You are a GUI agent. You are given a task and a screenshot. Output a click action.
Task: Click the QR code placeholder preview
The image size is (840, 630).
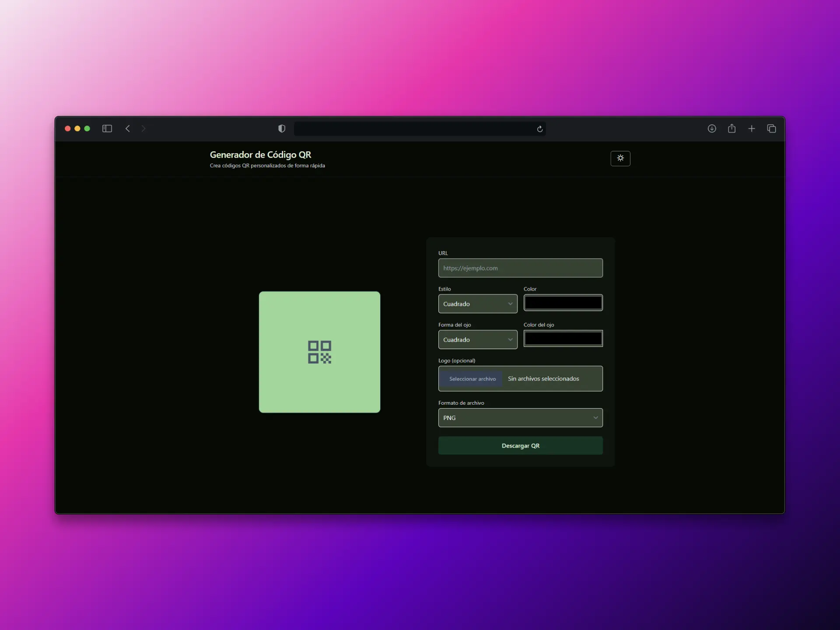319,352
